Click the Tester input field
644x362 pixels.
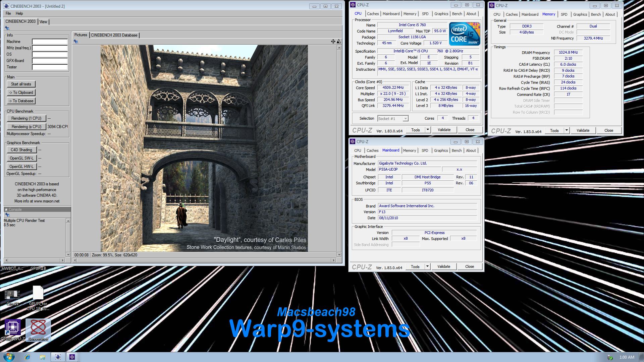pyautogui.click(x=50, y=67)
